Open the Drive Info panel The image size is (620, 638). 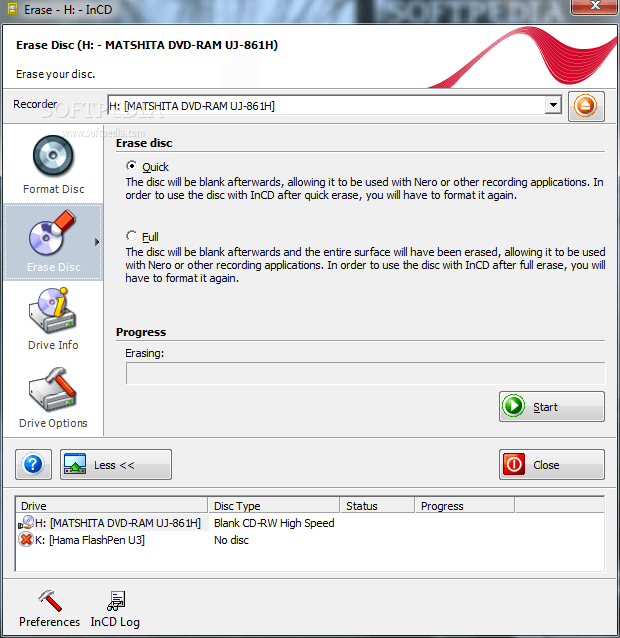[53, 319]
